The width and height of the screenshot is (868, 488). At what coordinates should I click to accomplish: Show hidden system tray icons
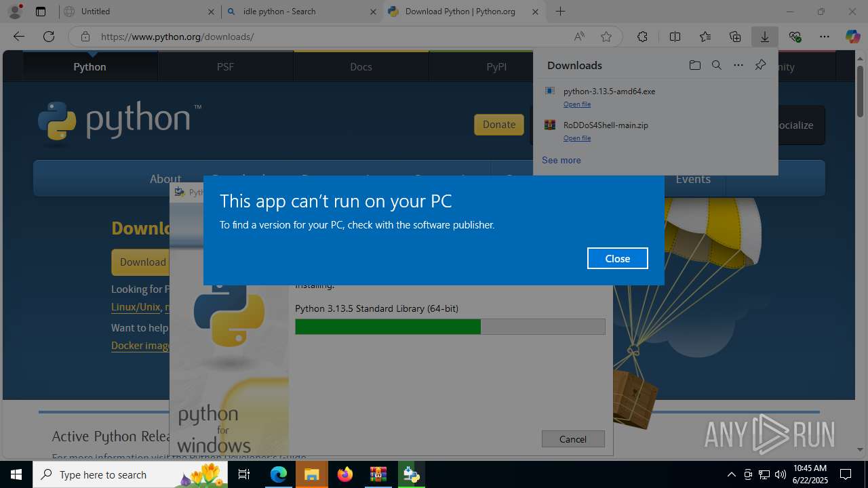point(731,474)
